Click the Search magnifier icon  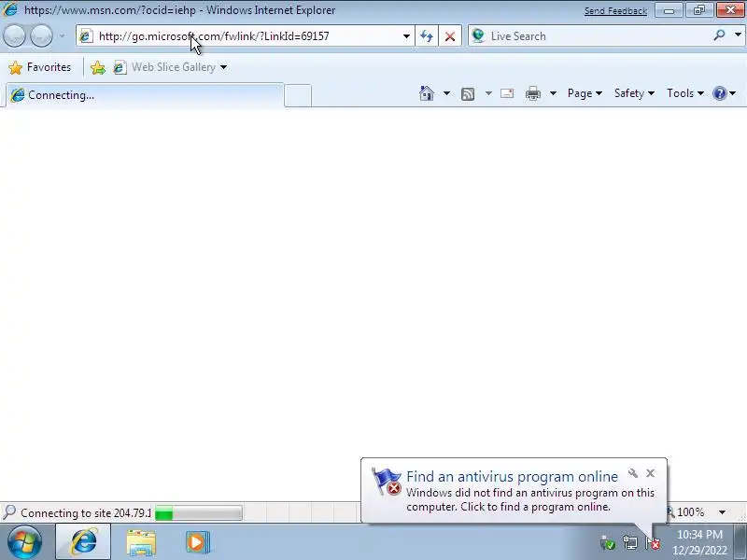[719, 35]
